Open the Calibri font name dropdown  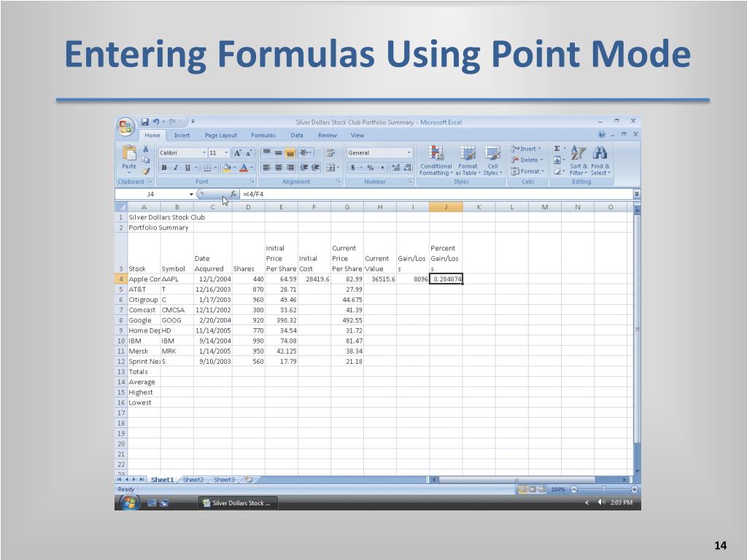[x=204, y=153]
